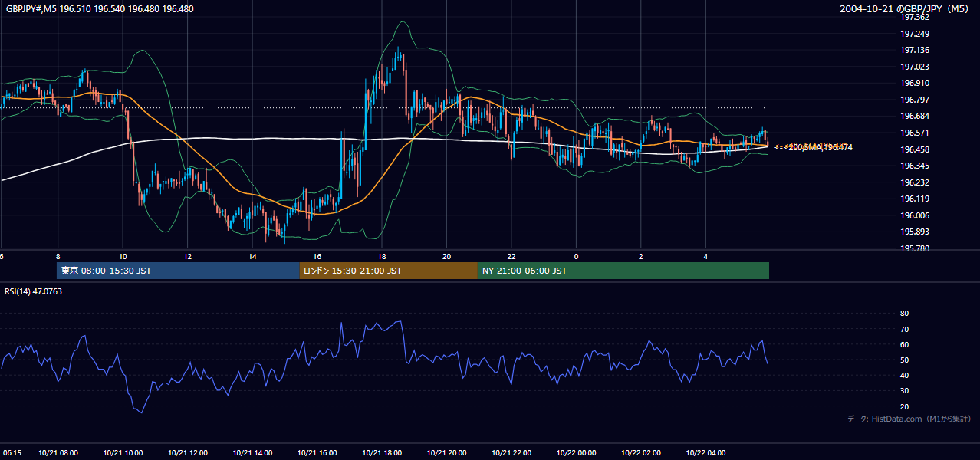The image size is (980, 460).
Task: Click price axis label 197.023
Action: tap(914, 67)
